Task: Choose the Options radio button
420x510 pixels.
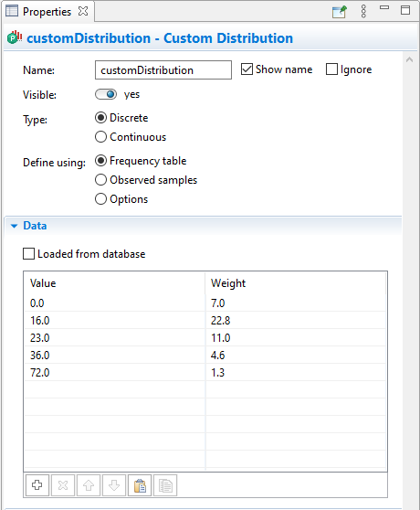Action: [x=100, y=198]
